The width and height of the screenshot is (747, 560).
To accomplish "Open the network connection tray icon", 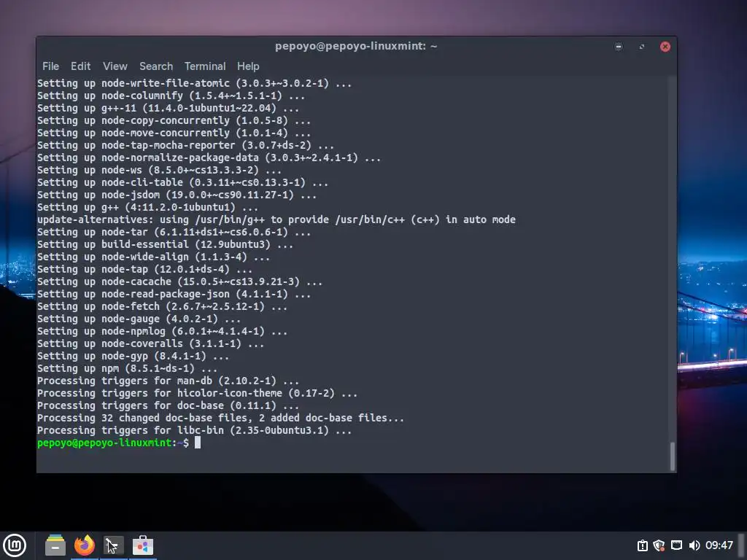I will [x=676, y=545].
